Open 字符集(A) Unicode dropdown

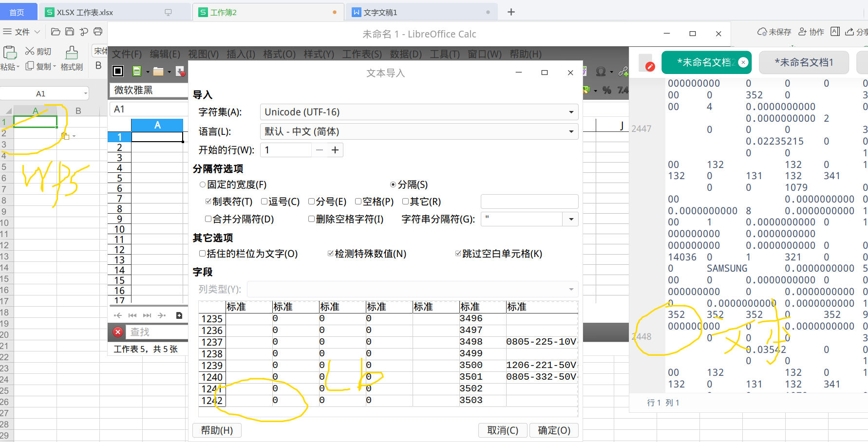pos(419,112)
